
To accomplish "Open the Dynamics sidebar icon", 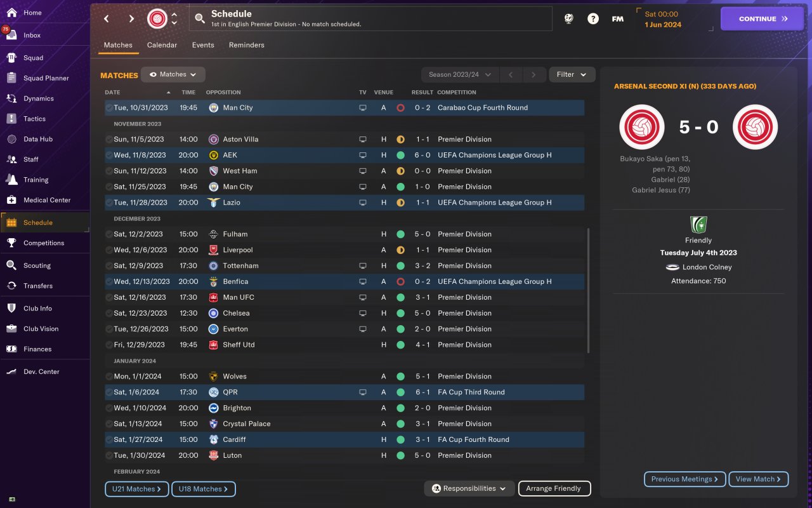I will pyautogui.click(x=11, y=98).
